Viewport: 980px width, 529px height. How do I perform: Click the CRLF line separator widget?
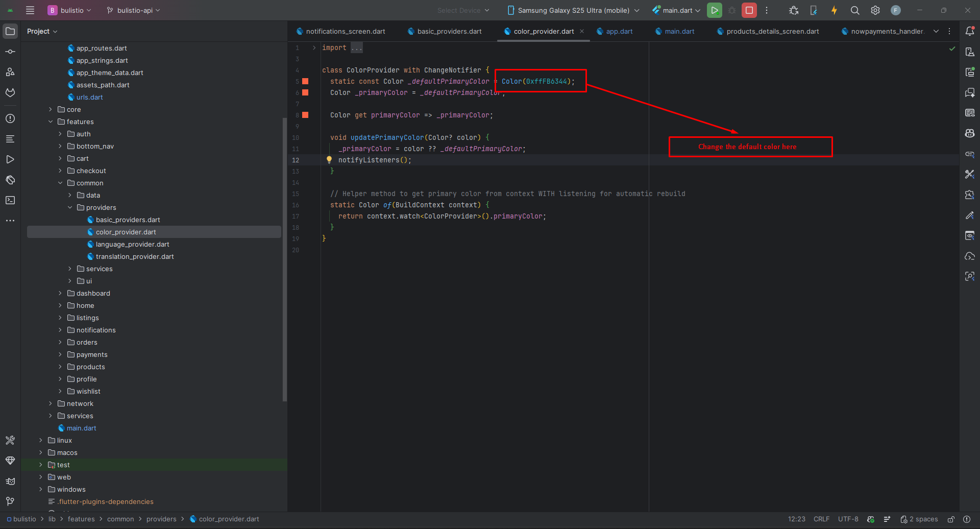click(x=821, y=519)
